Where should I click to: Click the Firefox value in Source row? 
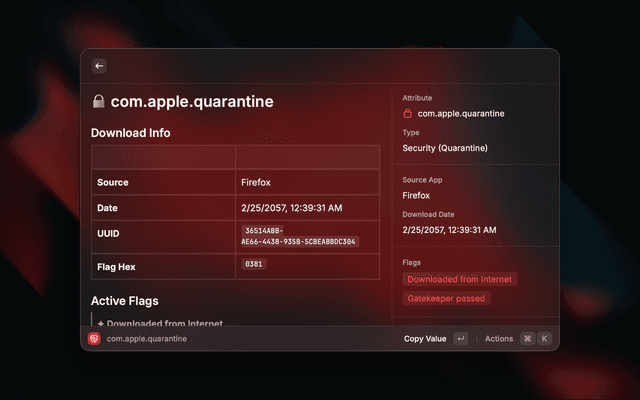click(x=256, y=183)
